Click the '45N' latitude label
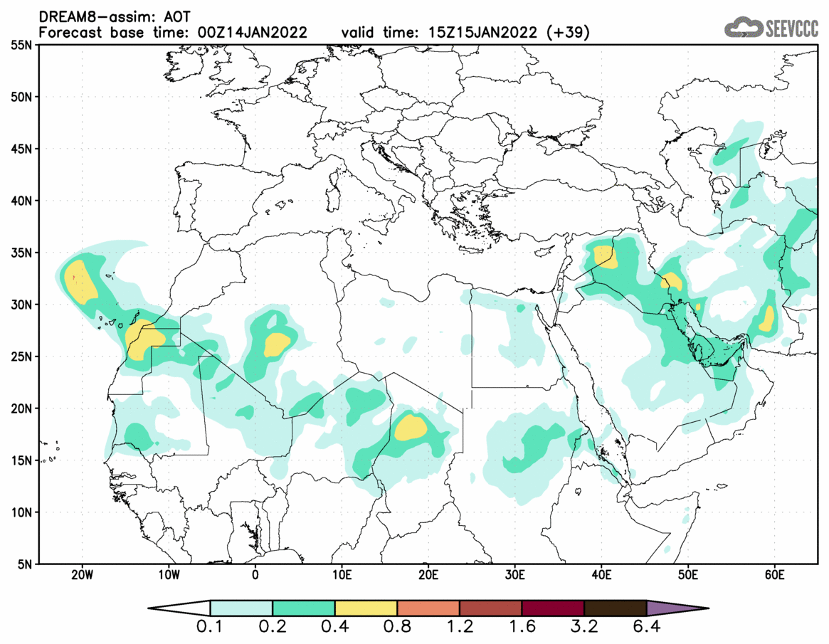829x644 pixels. tap(21, 149)
